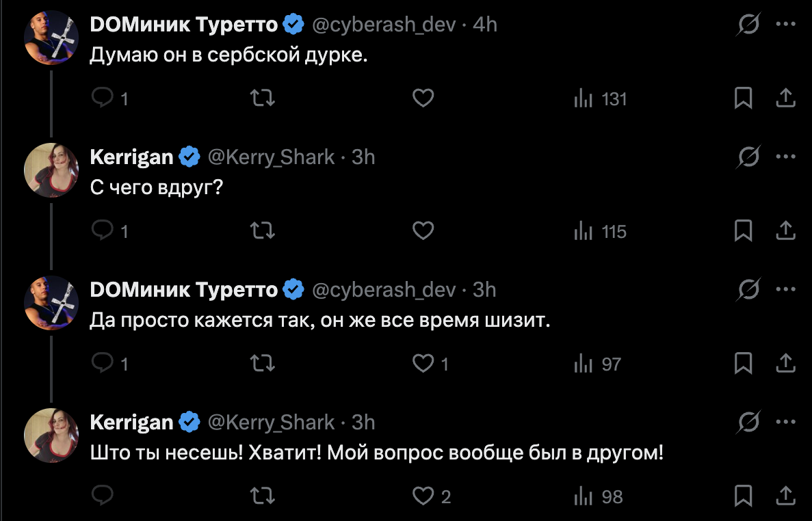
Task: Repost the 'С чего вдруг?' tweet
Action: (x=263, y=232)
